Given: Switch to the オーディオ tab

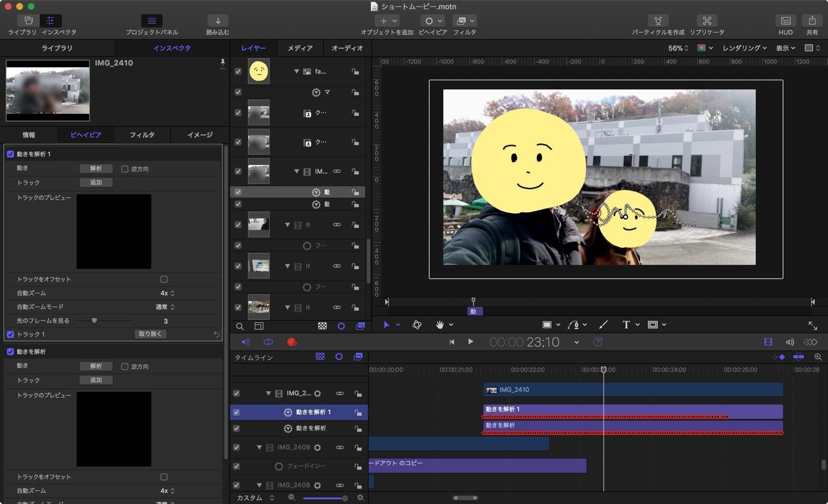Looking at the screenshot, I should (x=347, y=48).
